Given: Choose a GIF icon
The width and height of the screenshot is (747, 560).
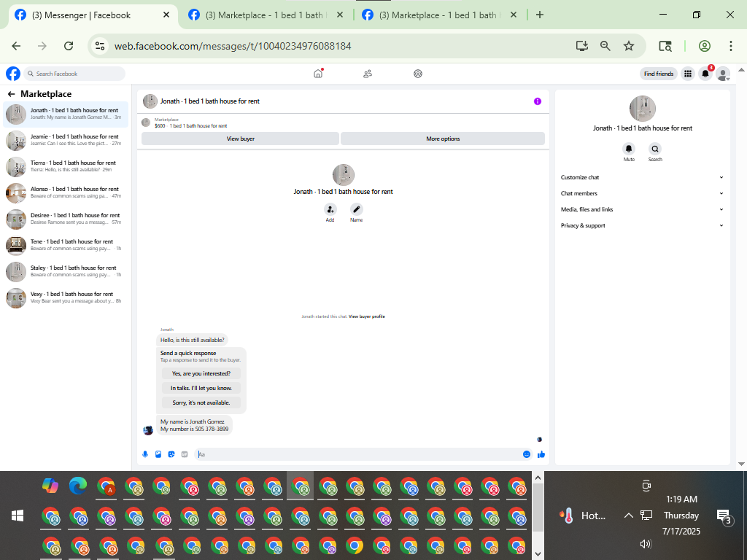Looking at the screenshot, I should (x=185, y=454).
